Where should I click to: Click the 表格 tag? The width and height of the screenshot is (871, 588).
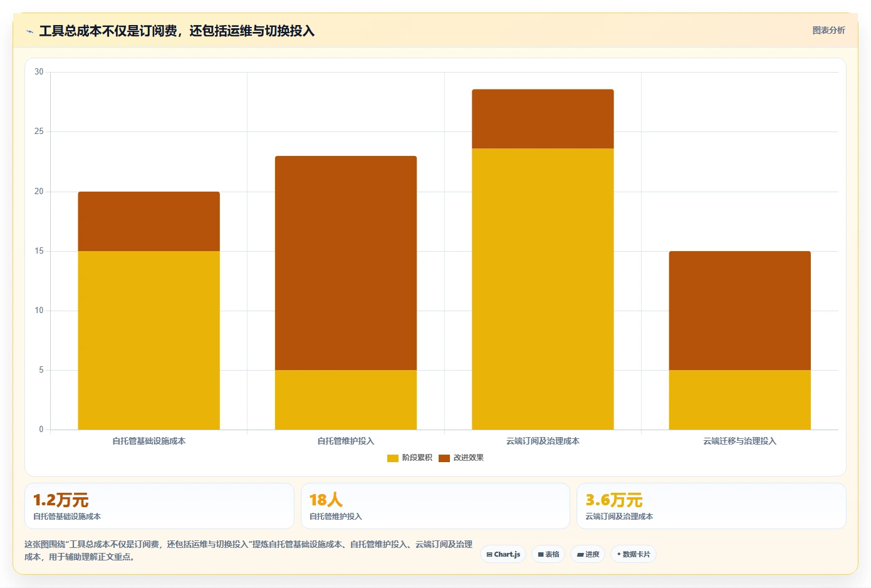(548, 554)
